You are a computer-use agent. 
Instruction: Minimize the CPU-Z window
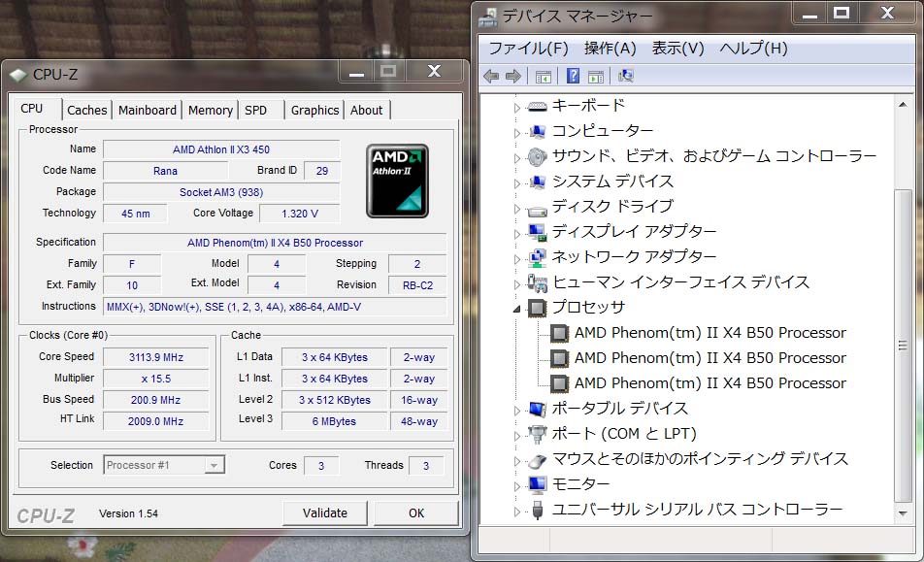tap(356, 72)
